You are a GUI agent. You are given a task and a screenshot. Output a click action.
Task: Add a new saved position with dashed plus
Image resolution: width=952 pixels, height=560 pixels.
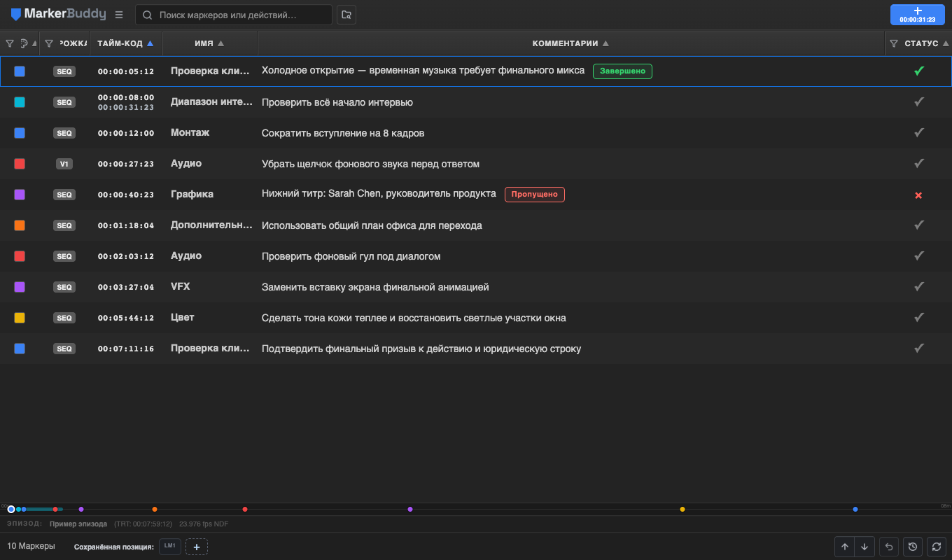[197, 546]
